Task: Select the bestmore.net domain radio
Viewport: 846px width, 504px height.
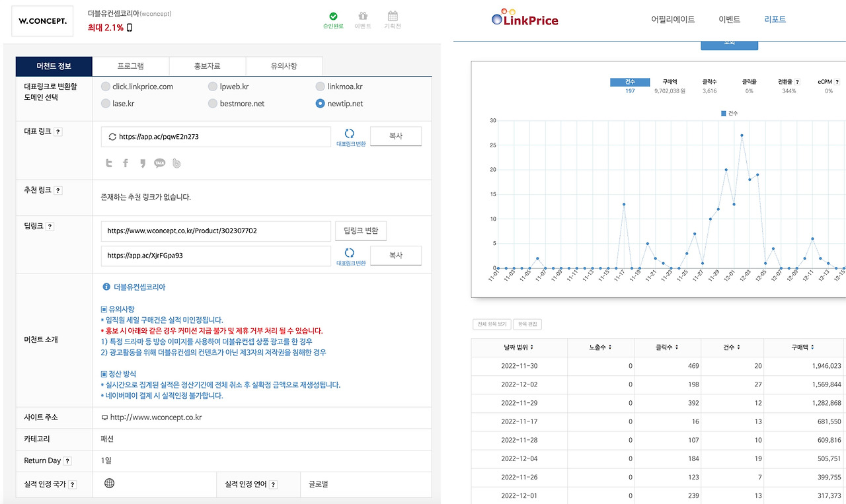Action: (x=213, y=104)
